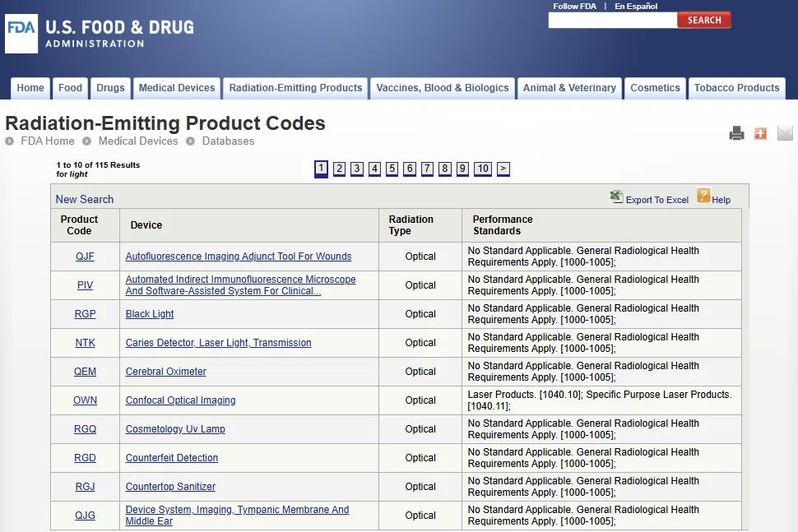This screenshot has height=532, width=798.
Task: Navigate to the Databases breadcrumb
Action: [x=228, y=141]
